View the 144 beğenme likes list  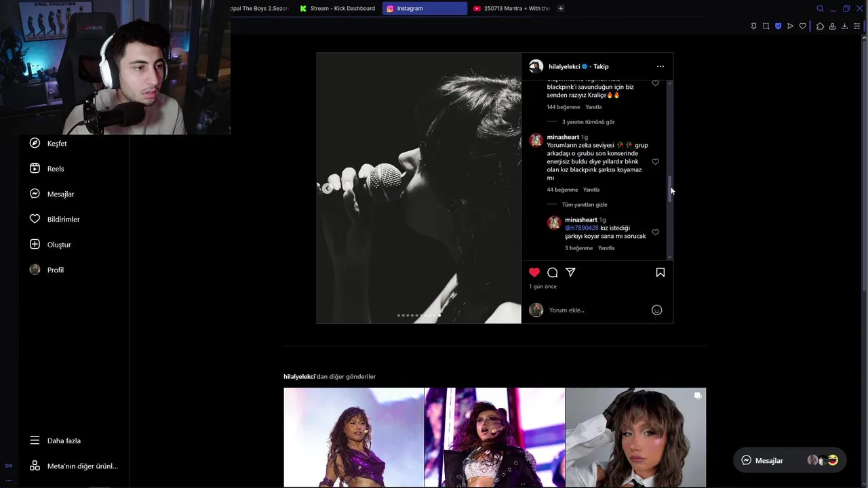(x=564, y=107)
